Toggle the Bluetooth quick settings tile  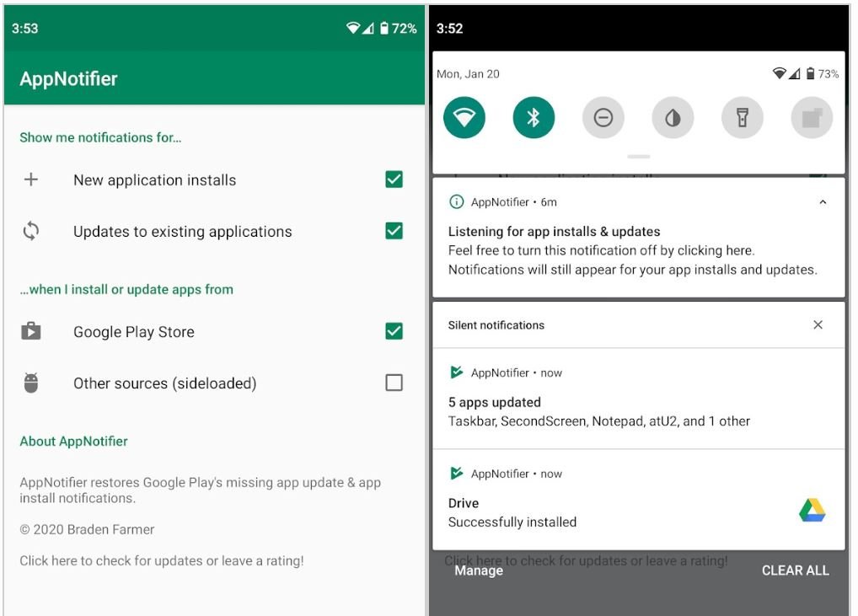coord(534,118)
